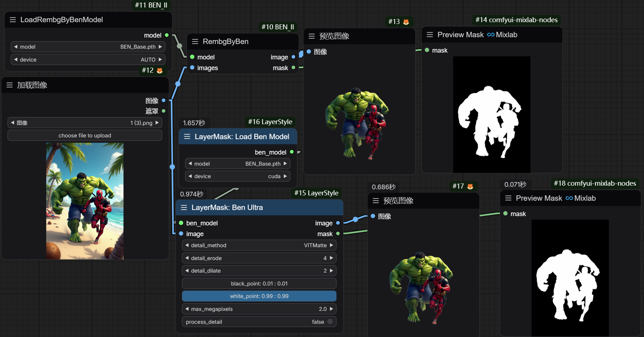
Task: Click mask preview in lower Preview Mask node
Action: click(570, 278)
